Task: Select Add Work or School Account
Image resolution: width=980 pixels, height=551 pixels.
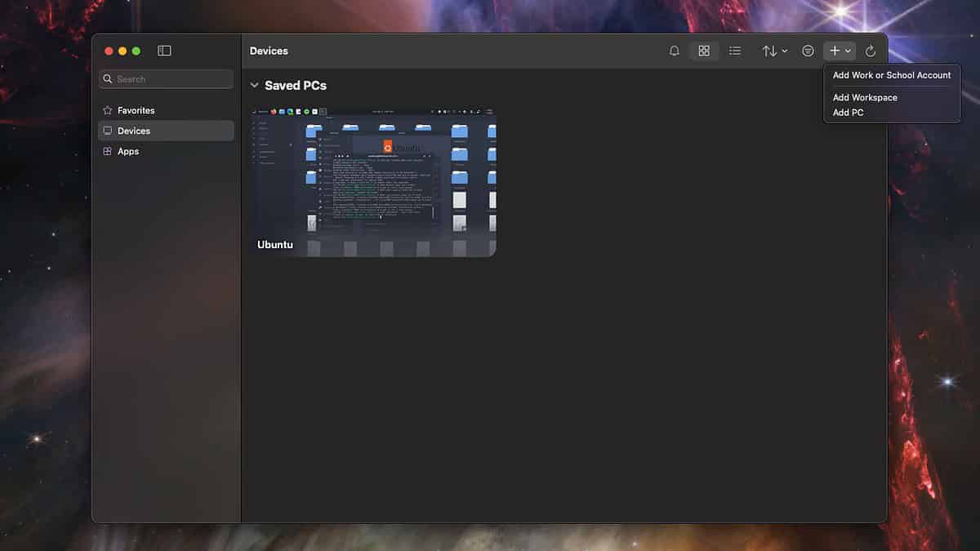Action: coord(891,75)
